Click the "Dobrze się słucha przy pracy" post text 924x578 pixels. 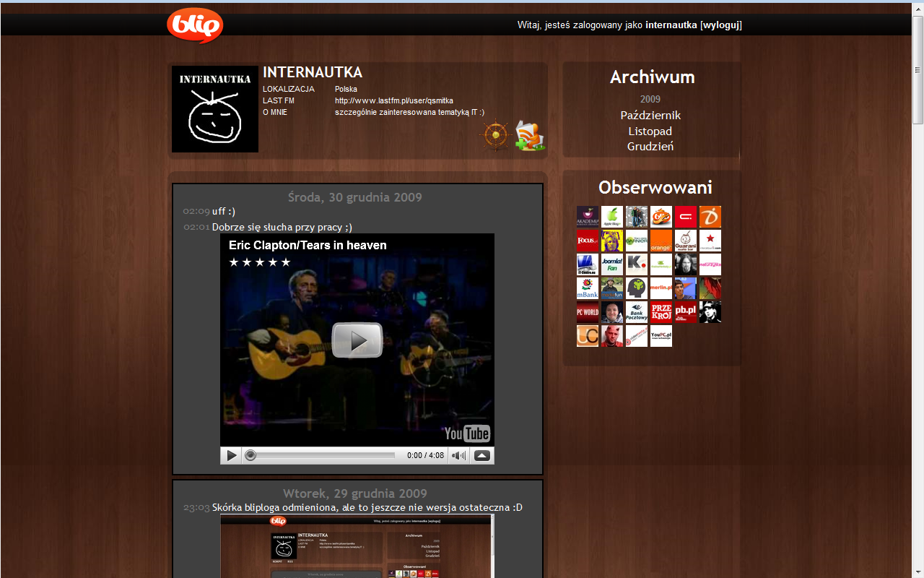[282, 227]
